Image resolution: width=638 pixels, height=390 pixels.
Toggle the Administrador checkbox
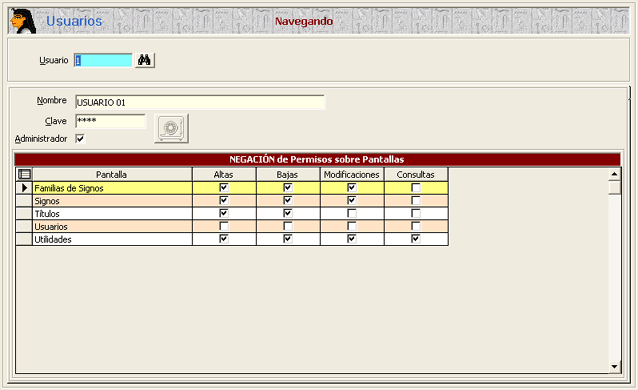pyautogui.click(x=80, y=139)
